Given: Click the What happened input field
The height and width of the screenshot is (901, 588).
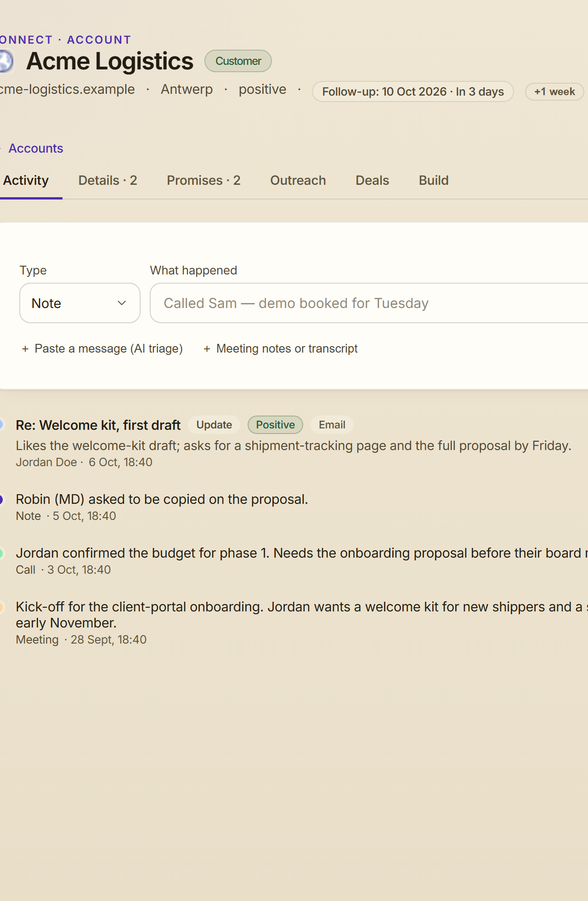Looking at the screenshot, I should pos(369,303).
